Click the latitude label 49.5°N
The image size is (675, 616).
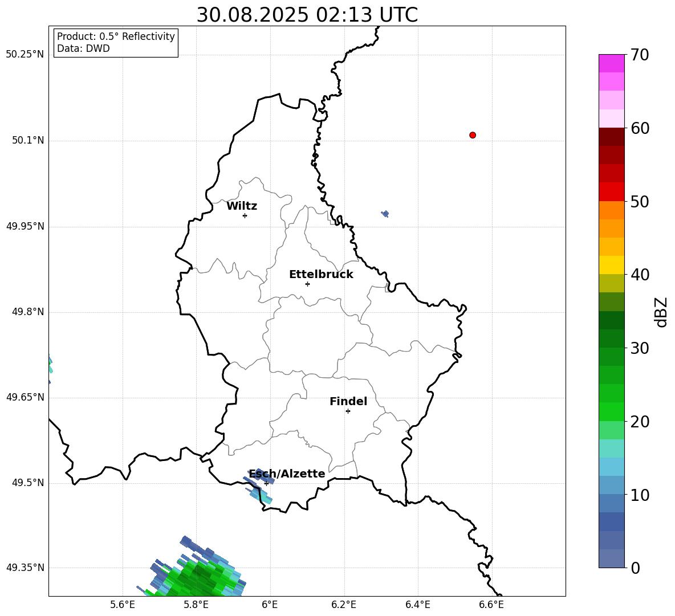pyautogui.click(x=28, y=483)
